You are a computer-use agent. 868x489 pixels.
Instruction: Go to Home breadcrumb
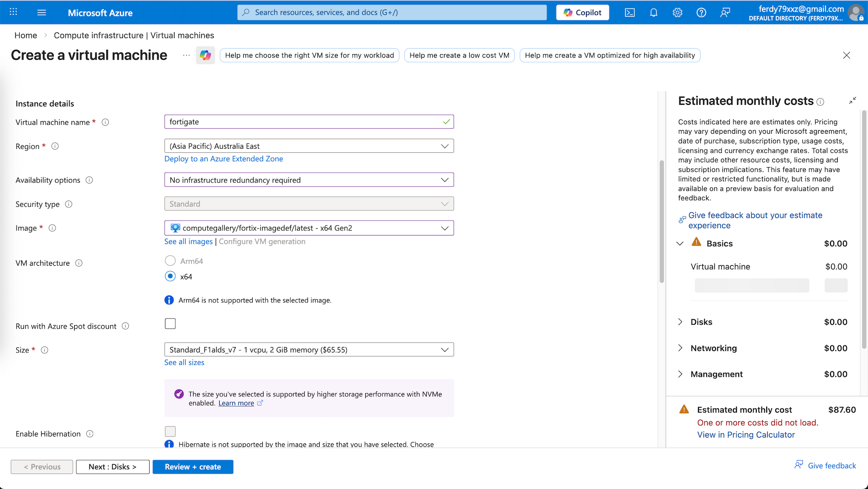click(x=26, y=35)
